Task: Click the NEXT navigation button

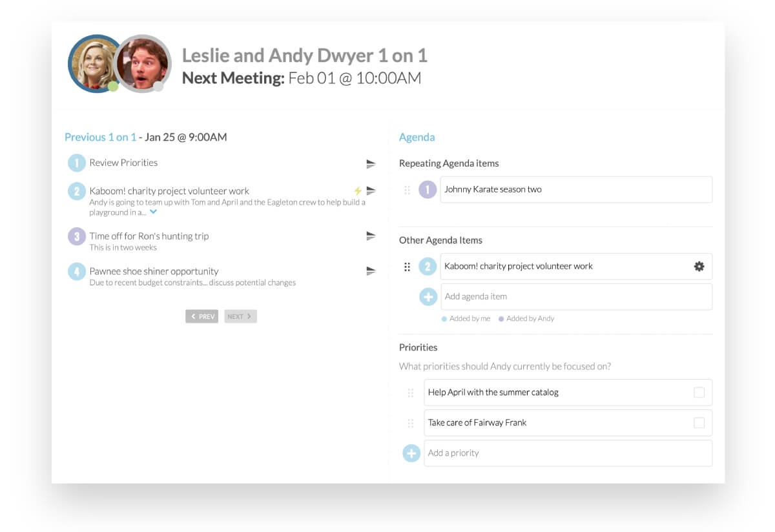Action: point(240,316)
